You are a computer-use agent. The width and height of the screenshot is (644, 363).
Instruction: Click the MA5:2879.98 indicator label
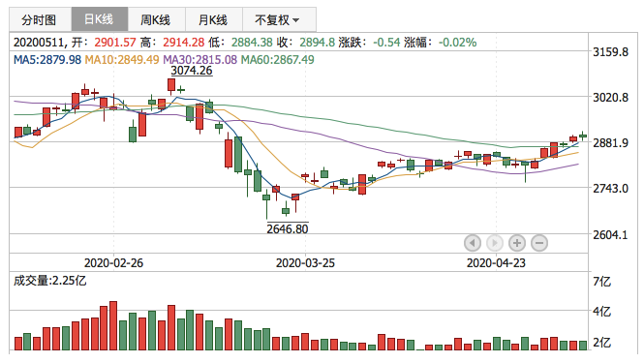(x=47, y=60)
